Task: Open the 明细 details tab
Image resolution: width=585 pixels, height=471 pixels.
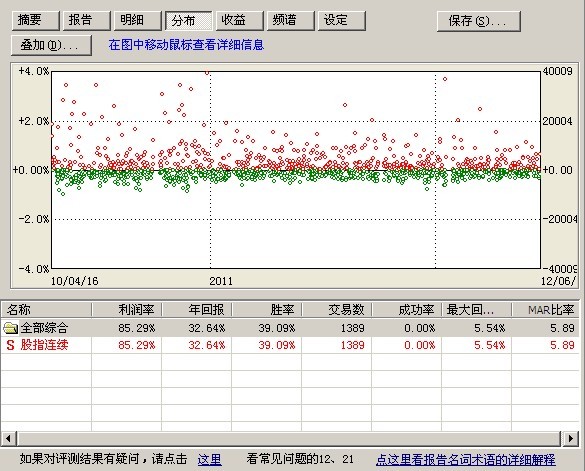Action: [x=138, y=20]
